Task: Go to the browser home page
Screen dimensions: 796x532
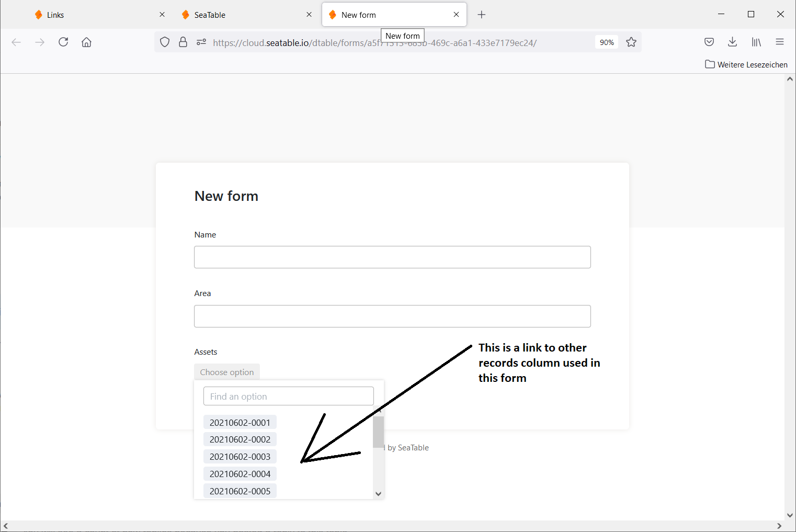Action: tap(86, 42)
